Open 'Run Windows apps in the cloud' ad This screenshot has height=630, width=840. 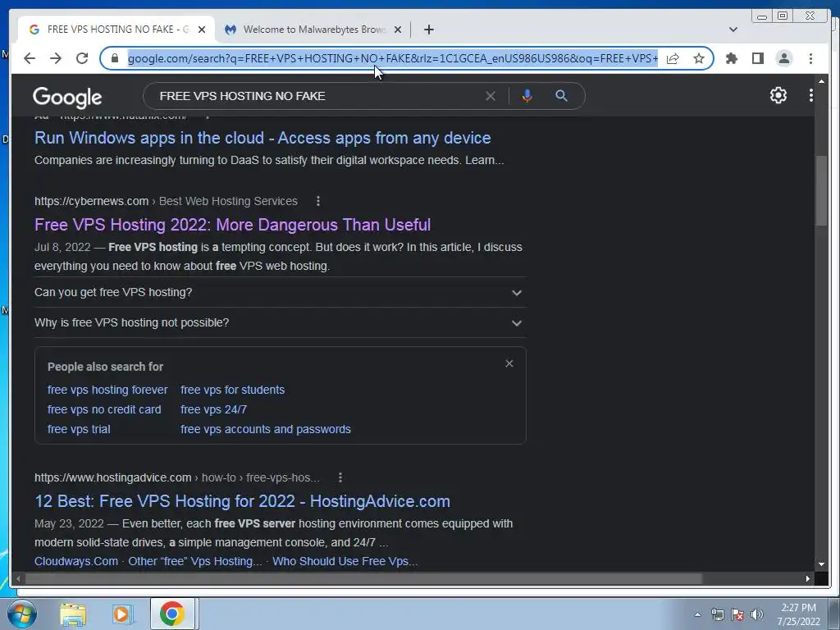point(262,138)
